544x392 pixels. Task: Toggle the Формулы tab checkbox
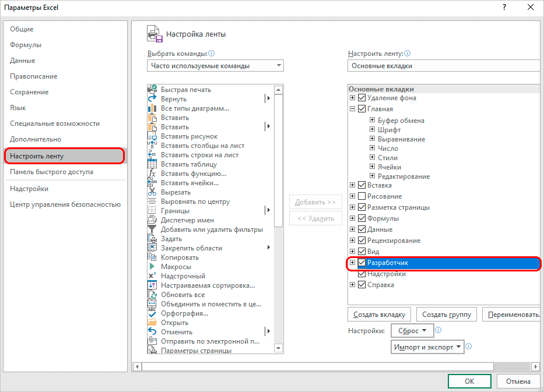362,218
